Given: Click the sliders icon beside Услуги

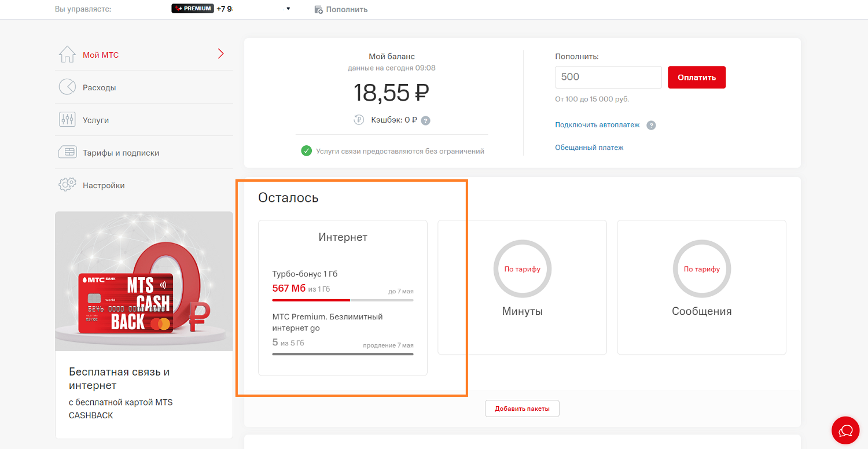Looking at the screenshot, I should (67, 120).
